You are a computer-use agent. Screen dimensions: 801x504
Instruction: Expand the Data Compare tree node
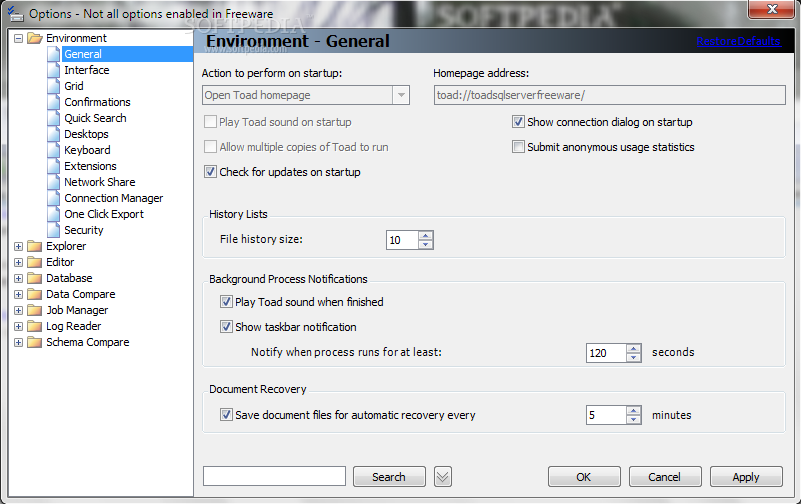18,294
